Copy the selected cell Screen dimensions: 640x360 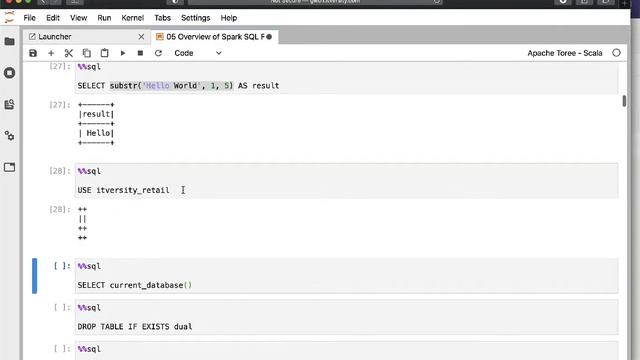(x=87, y=53)
